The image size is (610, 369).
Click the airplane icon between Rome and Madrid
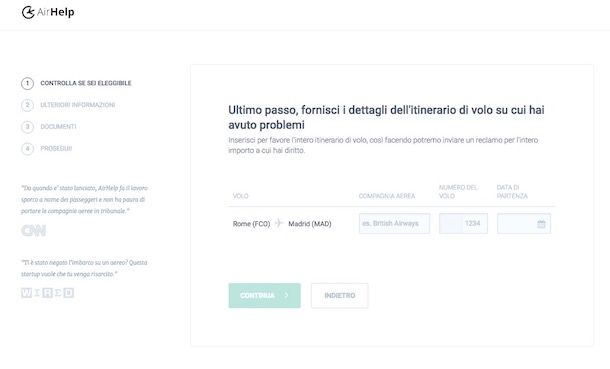pyautogui.click(x=279, y=223)
